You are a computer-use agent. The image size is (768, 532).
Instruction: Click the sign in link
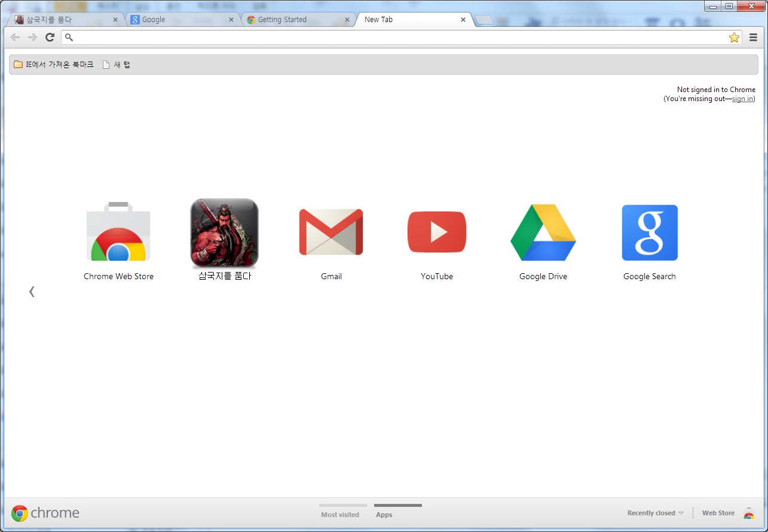pyautogui.click(x=743, y=99)
